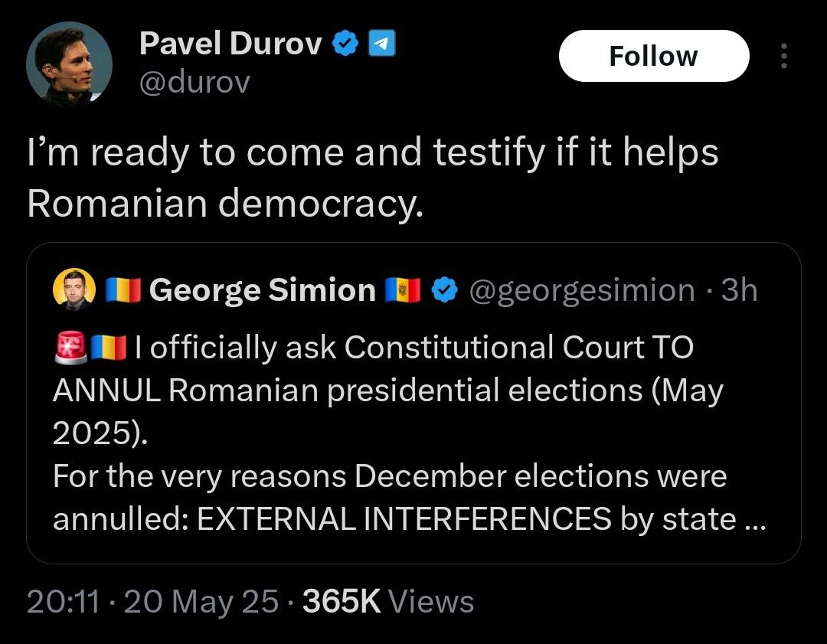Click Pavel Durov's blue verified badge
827x644 pixels.
(x=345, y=46)
